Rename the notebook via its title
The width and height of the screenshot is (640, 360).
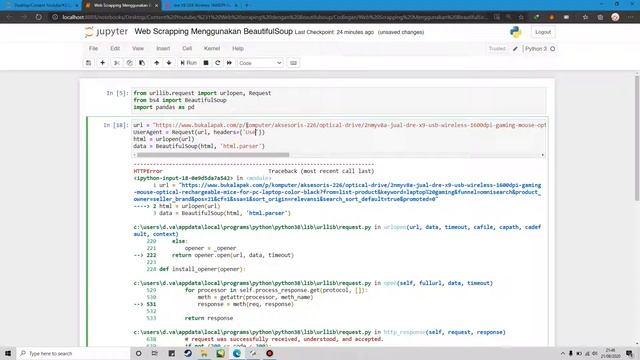213,31
